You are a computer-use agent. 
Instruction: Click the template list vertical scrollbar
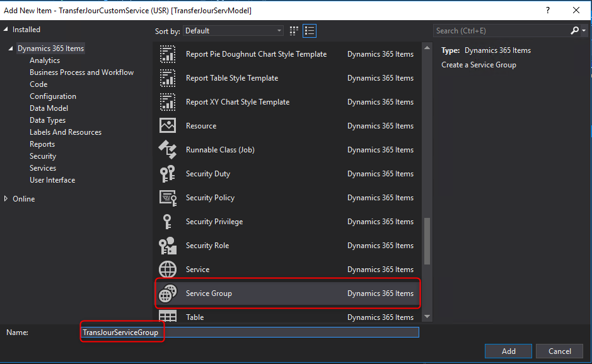click(x=427, y=241)
